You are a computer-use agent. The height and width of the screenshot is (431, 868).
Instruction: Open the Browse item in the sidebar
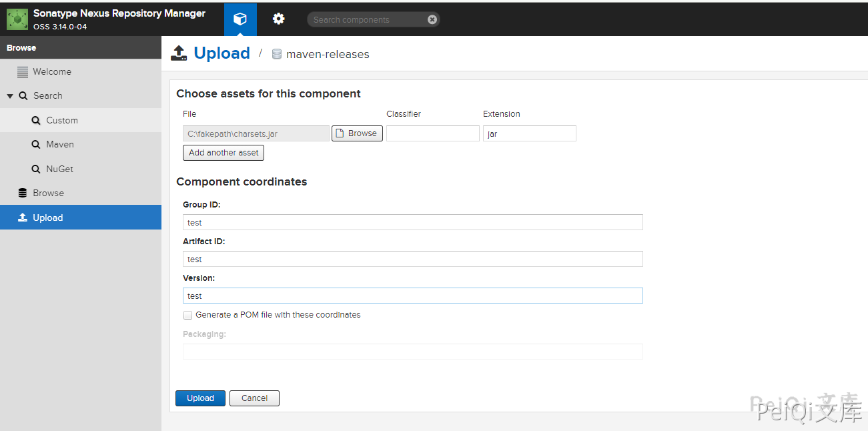tap(48, 193)
